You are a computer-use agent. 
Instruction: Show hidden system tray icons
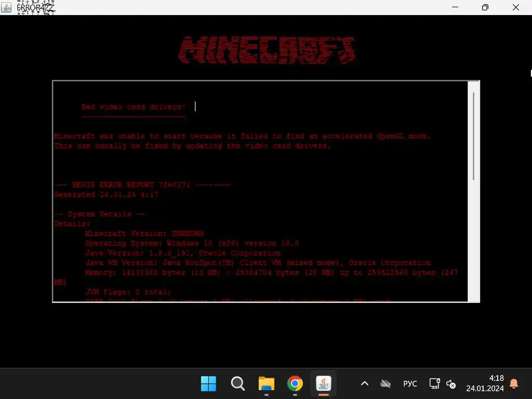point(365,384)
